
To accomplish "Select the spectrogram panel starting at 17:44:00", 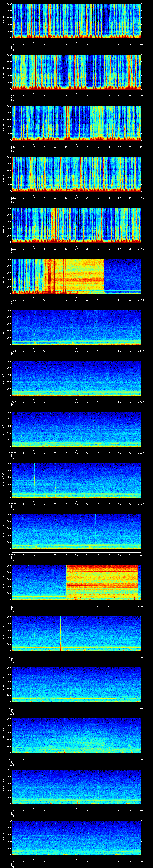I will [x=77, y=787].
